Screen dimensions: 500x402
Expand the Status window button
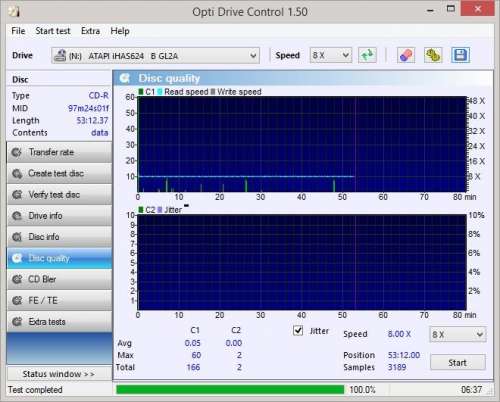[x=59, y=374]
